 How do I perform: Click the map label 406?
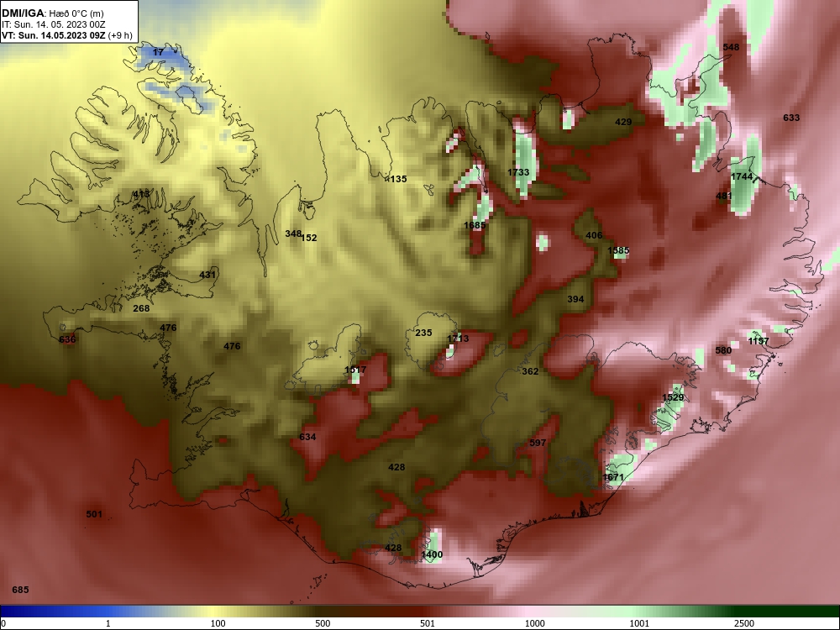[x=594, y=235]
